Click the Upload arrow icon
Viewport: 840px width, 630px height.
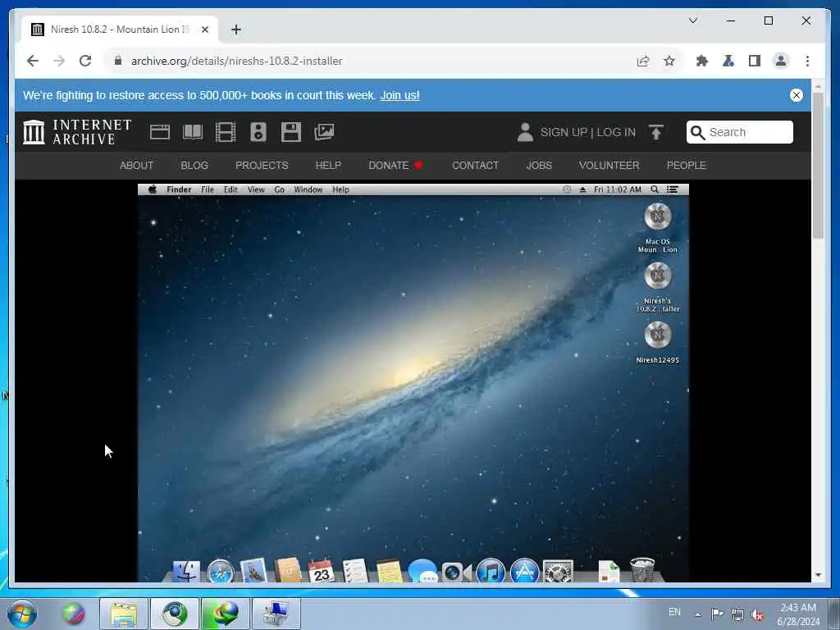655,132
